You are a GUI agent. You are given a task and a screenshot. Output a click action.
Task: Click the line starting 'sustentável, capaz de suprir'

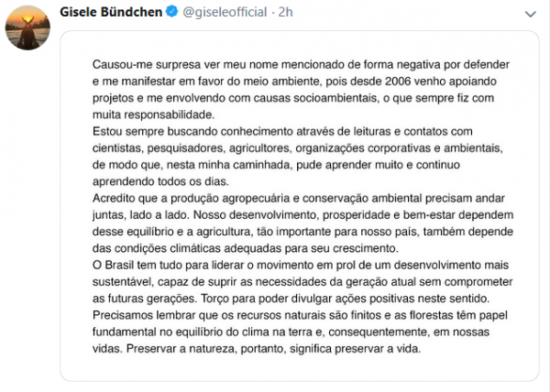click(x=303, y=281)
